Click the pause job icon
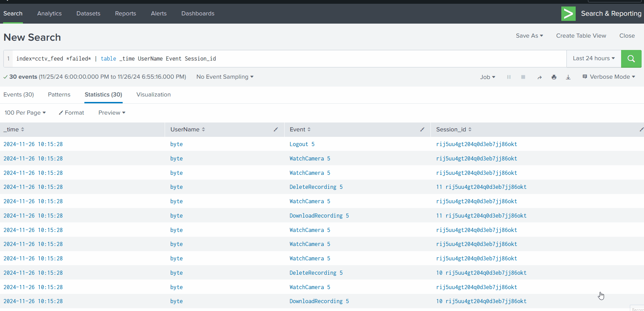The image size is (644, 311). [x=509, y=77]
